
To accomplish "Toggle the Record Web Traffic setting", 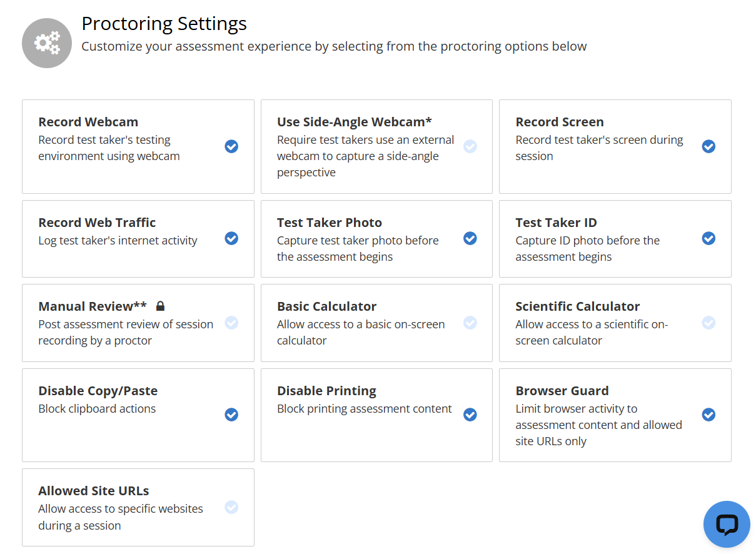I will tap(231, 239).
